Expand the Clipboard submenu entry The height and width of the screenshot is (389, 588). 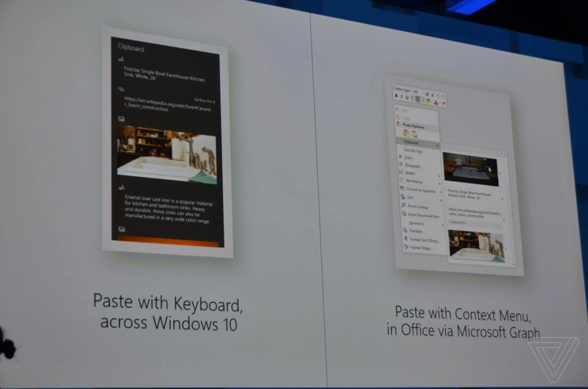point(417,143)
